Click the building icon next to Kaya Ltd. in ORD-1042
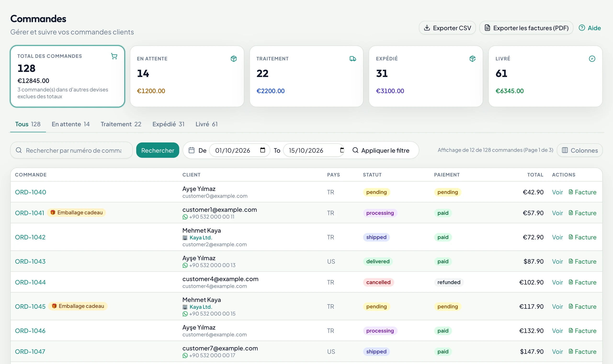The width and height of the screenshot is (613, 364). pyautogui.click(x=185, y=238)
